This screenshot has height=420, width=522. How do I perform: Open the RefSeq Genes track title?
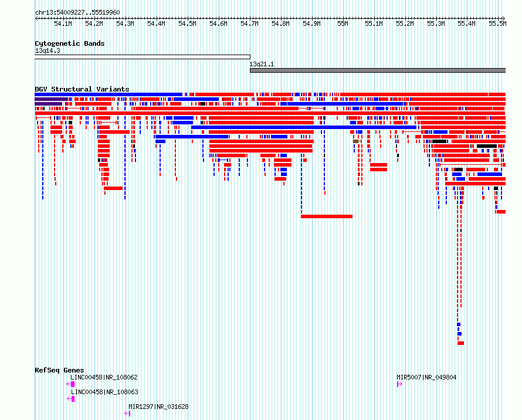pos(59,370)
